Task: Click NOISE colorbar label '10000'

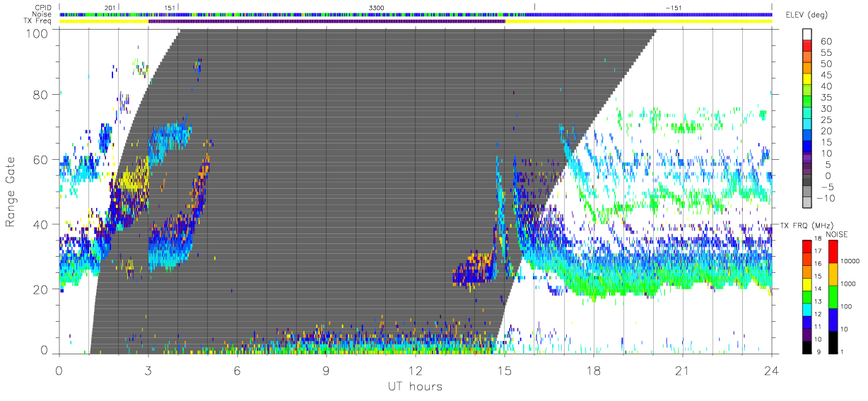Action: coord(851,262)
